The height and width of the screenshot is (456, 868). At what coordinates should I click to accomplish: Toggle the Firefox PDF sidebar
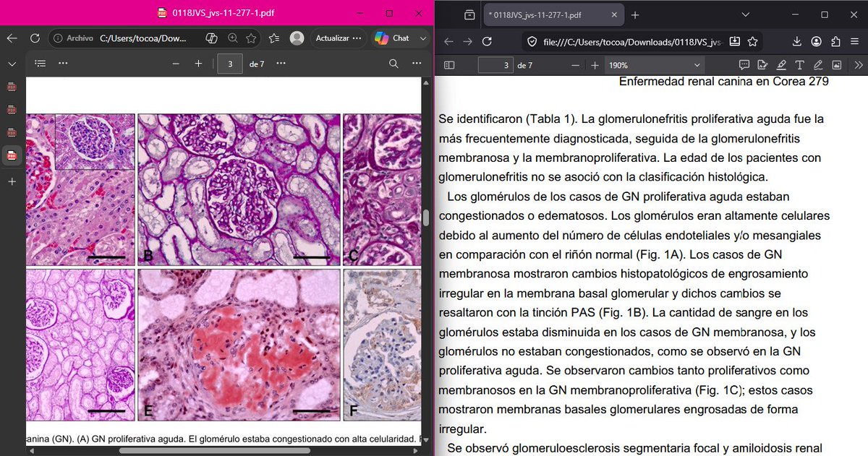[449, 65]
